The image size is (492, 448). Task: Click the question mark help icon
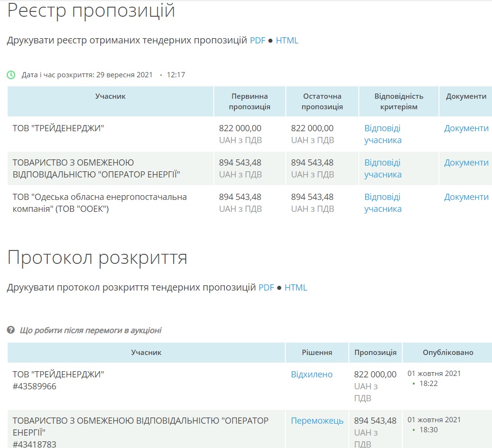[10, 330]
